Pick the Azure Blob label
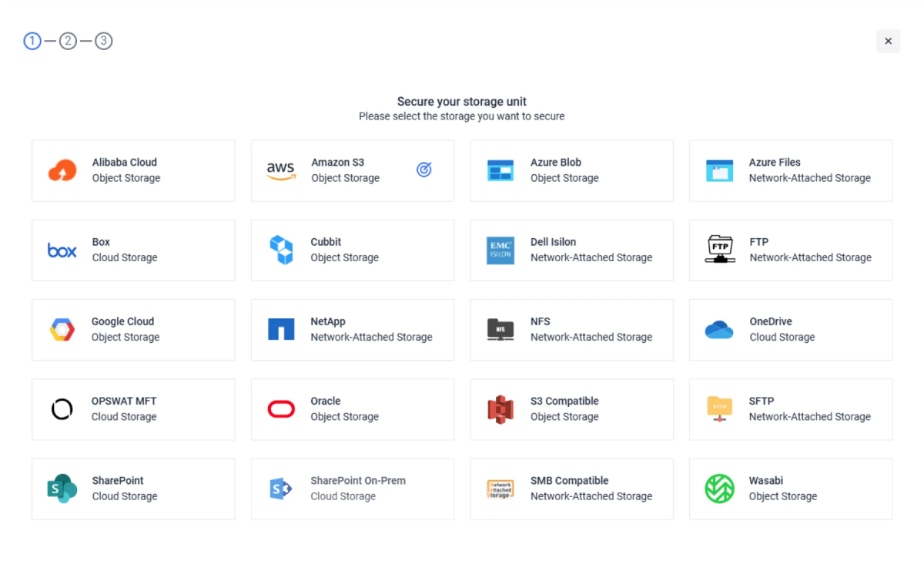924x578 pixels. pos(556,163)
